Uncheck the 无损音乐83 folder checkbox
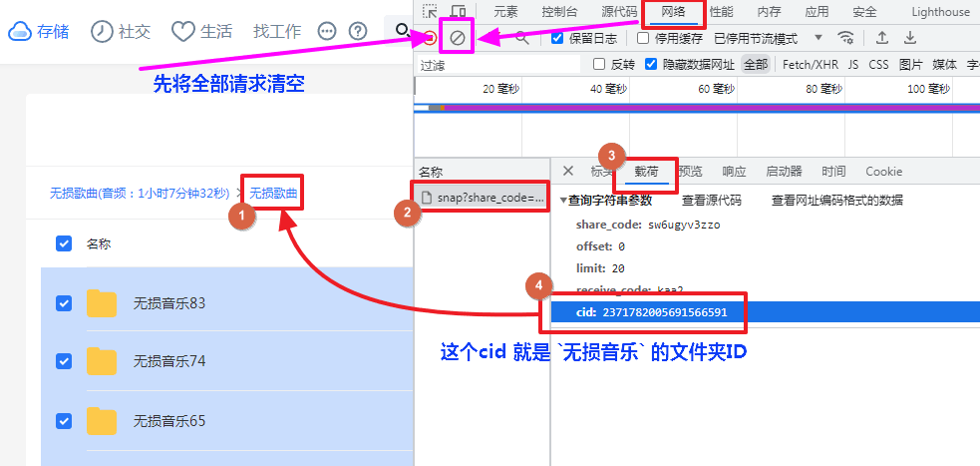Screen dimensions: 980x466 tap(64, 302)
